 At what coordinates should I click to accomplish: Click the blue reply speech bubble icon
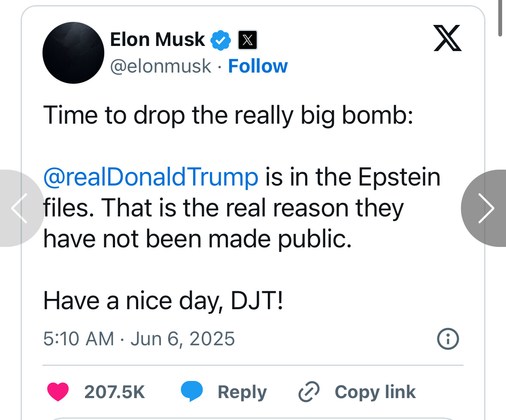(192, 391)
